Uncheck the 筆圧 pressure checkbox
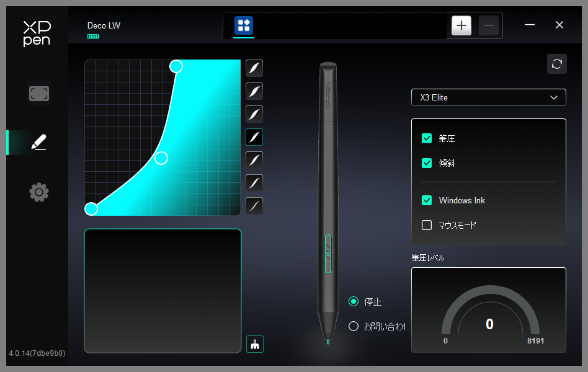Image resolution: width=588 pixels, height=372 pixels. 427,138
